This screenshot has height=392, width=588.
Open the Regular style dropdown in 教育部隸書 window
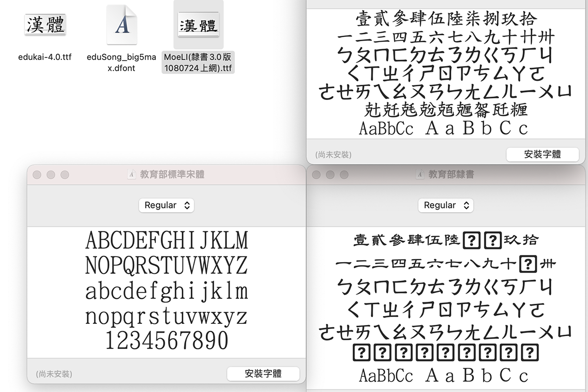pos(445,205)
